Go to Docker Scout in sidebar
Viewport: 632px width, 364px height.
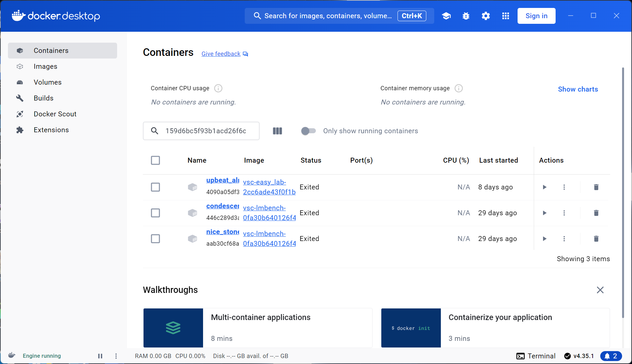[63, 114]
